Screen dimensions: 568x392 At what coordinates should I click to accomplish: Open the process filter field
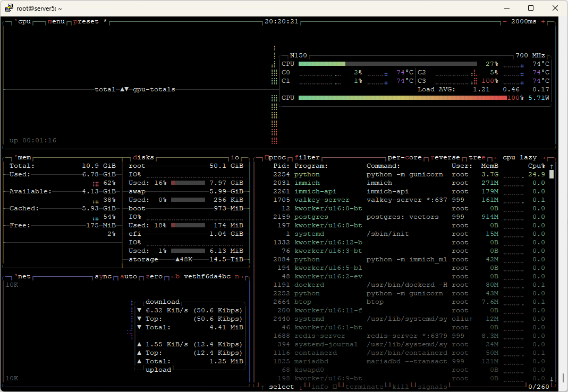[307, 158]
